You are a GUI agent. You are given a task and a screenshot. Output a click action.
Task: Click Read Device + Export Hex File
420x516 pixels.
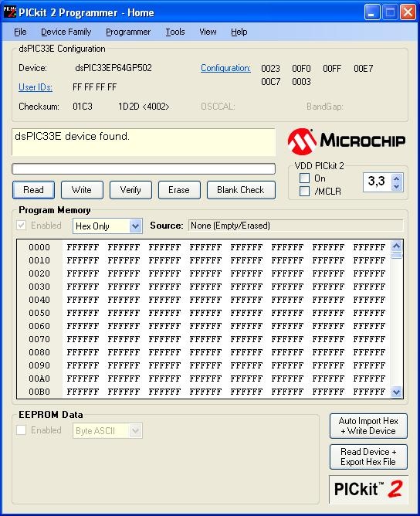coord(368,457)
